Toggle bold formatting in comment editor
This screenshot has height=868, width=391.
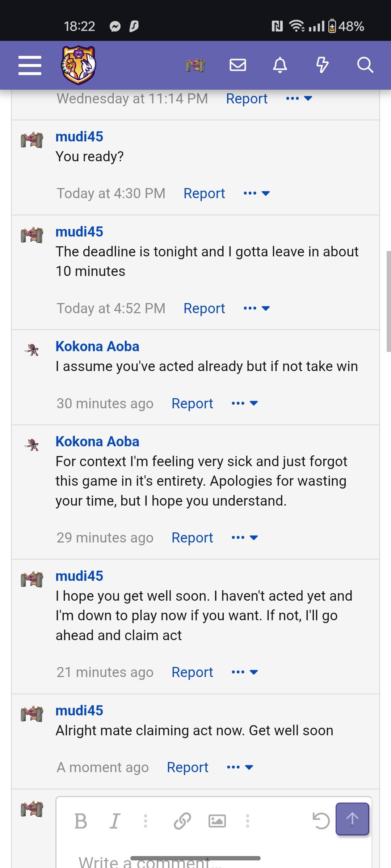point(81,821)
